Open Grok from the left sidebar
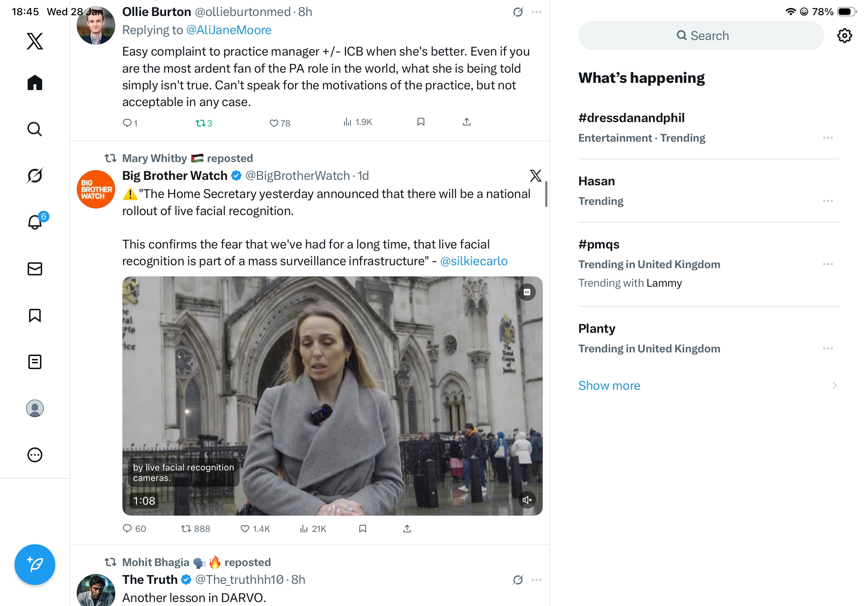Image resolution: width=868 pixels, height=606 pixels. click(x=35, y=175)
